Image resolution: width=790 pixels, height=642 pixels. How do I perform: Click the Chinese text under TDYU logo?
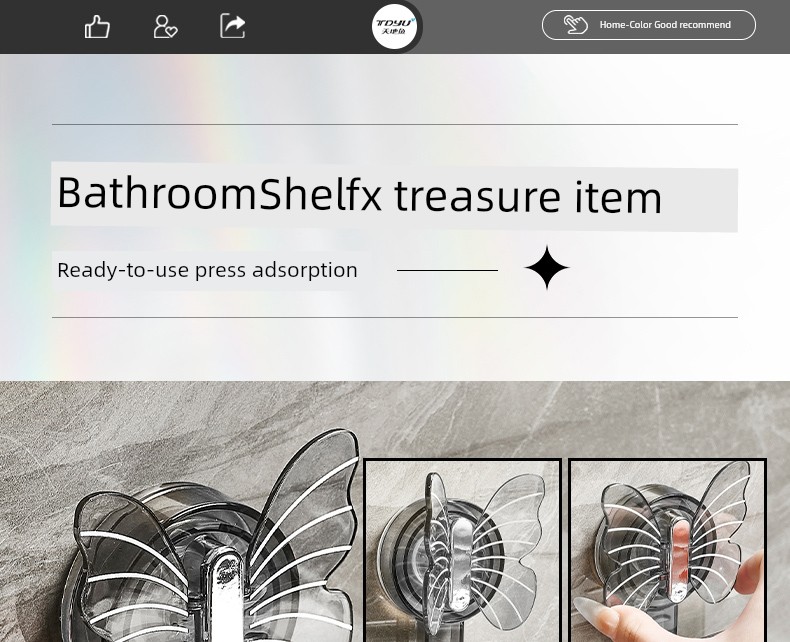(394, 32)
